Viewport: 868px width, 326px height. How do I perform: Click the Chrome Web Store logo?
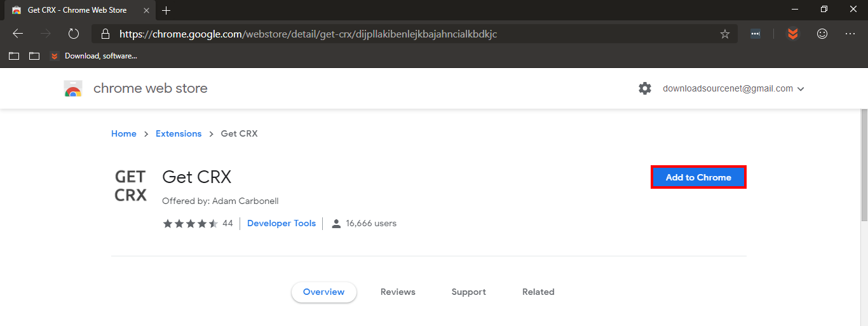(x=73, y=89)
